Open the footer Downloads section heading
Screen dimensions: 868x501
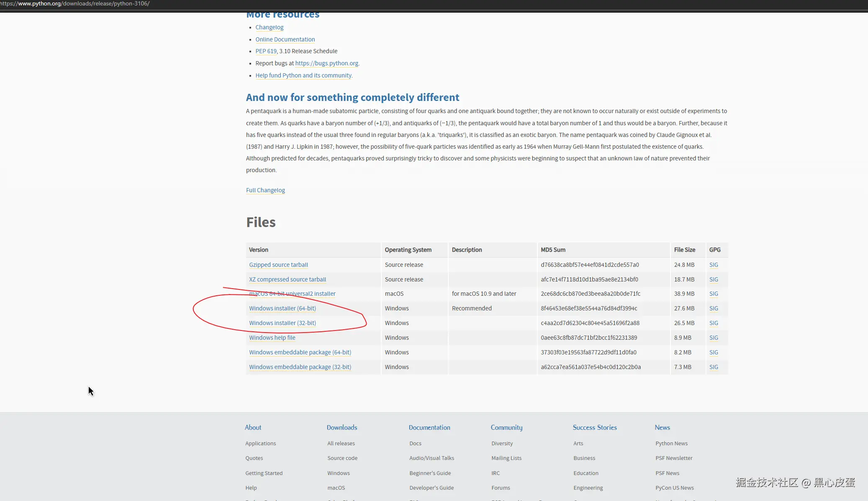point(342,427)
